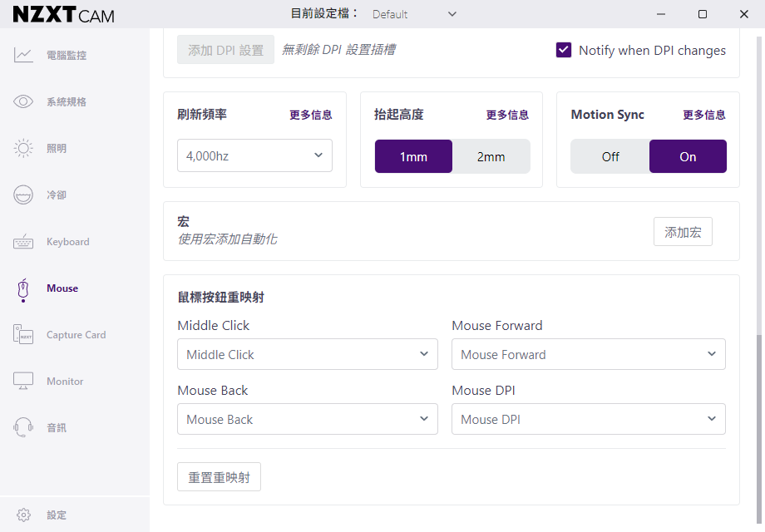Click the headset audio icon
This screenshot has height=532, width=765.
click(23, 428)
